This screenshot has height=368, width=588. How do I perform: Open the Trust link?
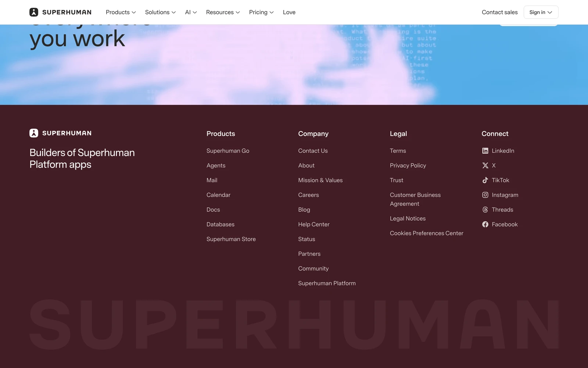point(397,180)
